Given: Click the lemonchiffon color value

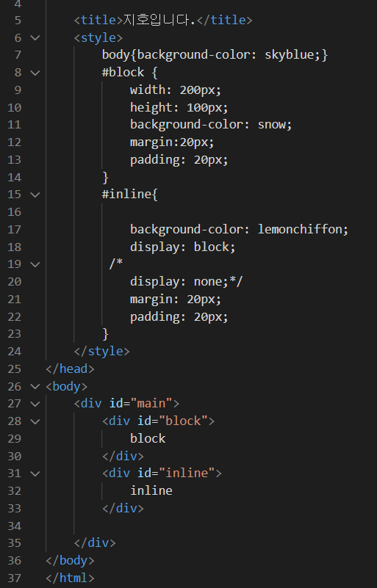Looking at the screenshot, I should click(x=300, y=229).
